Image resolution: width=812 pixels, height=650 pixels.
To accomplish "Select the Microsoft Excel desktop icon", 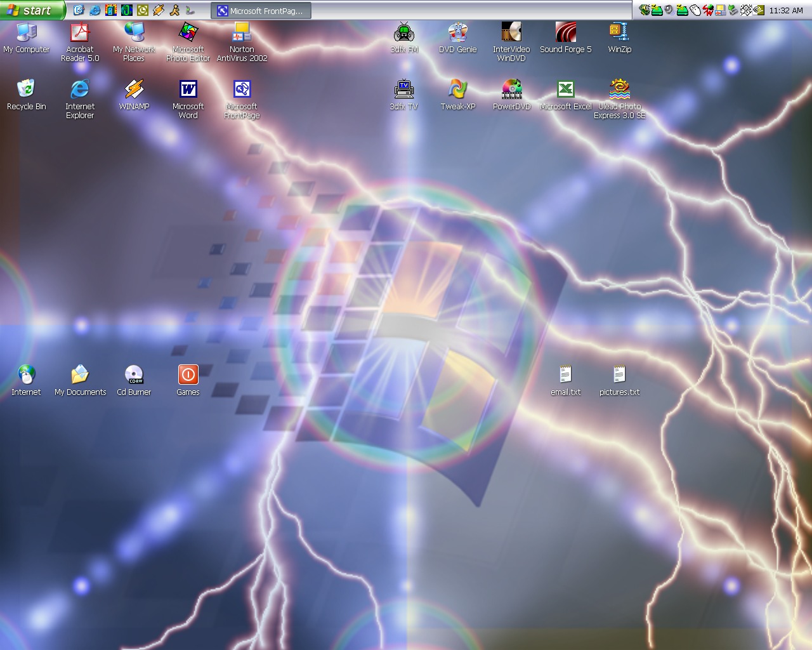I will [566, 95].
